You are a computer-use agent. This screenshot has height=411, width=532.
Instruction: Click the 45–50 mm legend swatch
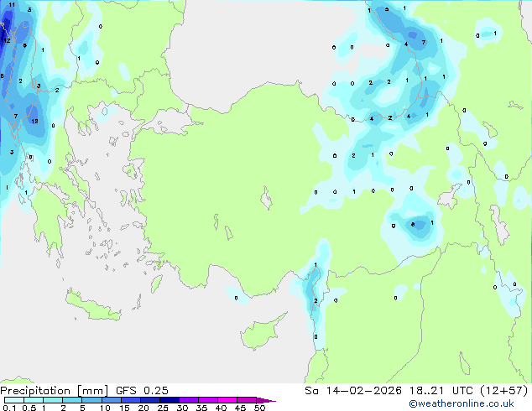pos(247,400)
